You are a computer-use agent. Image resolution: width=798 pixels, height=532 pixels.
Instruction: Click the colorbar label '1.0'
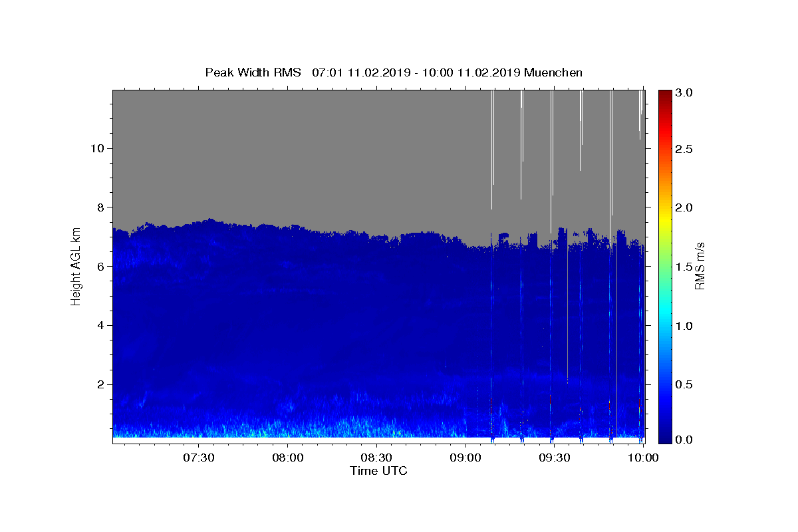[684, 326]
